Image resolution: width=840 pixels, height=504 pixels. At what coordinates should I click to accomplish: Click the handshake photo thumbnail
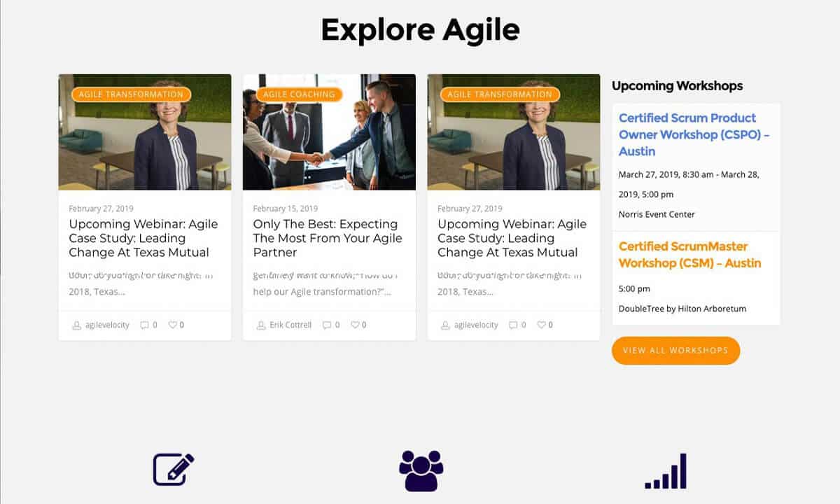pyautogui.click(x=329, y=140)
